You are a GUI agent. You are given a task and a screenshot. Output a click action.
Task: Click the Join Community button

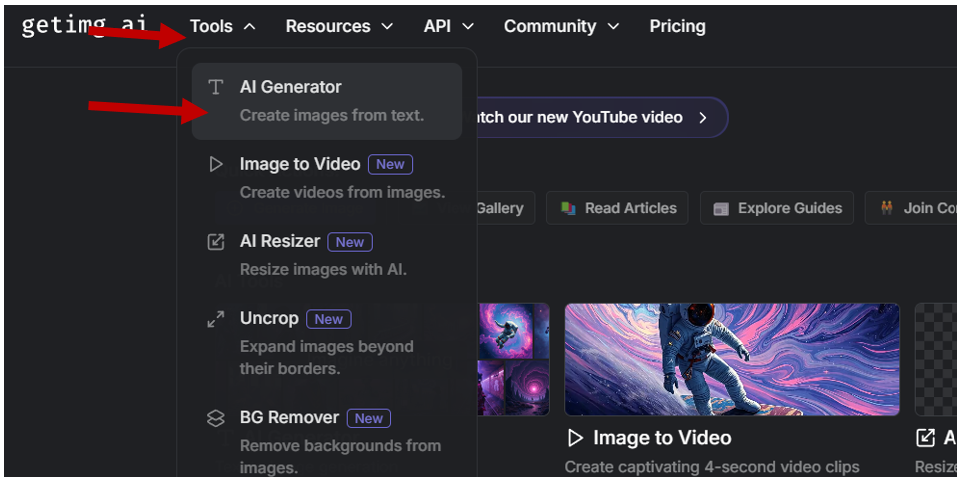point(911,208)
